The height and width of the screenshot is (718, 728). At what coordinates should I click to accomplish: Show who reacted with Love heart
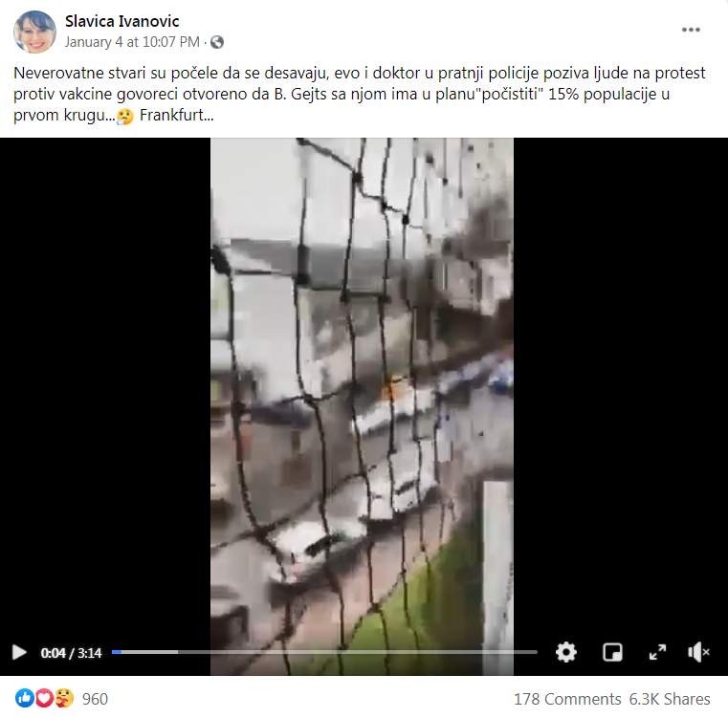coord(44,698)
